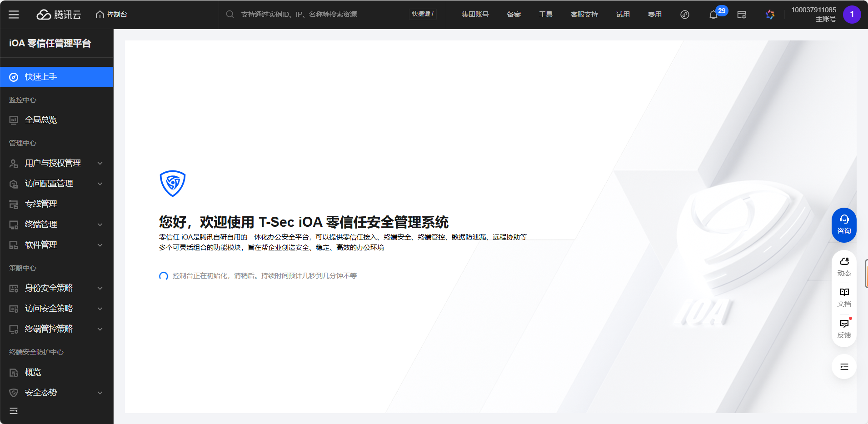Click the search magnifier icon
This screenshot has height=424, width=868.
pyautogui.click(x=229, y=14)
